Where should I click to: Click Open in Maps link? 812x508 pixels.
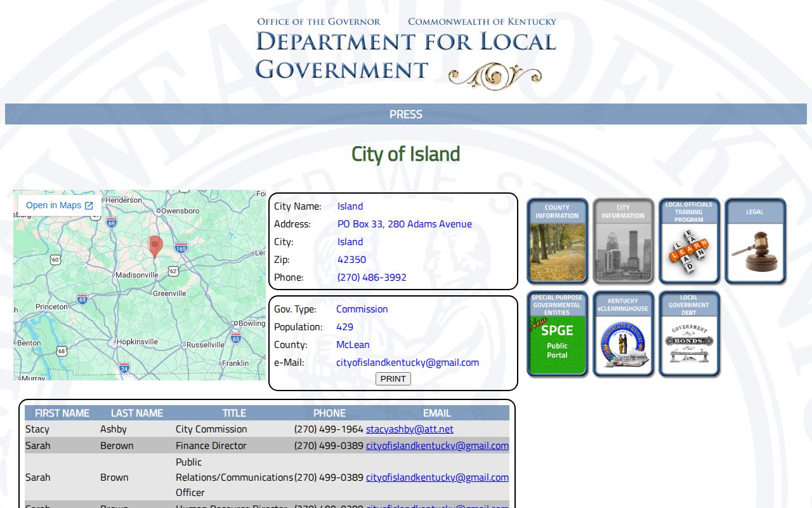[x=60, y=205]
